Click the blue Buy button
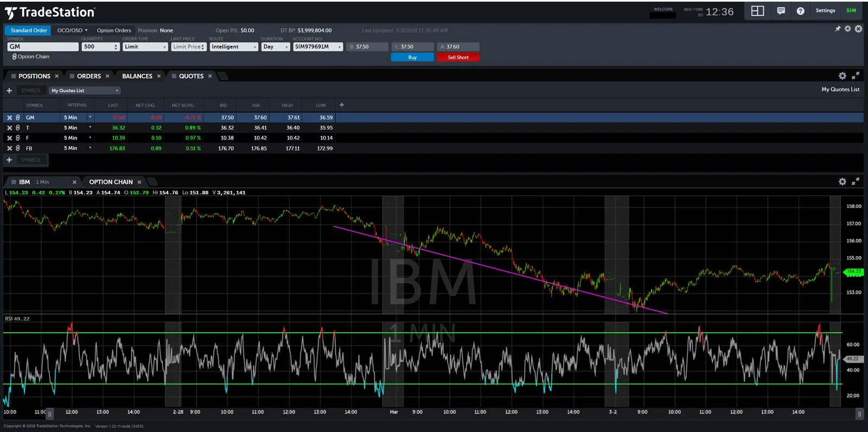 click(412, 57)
